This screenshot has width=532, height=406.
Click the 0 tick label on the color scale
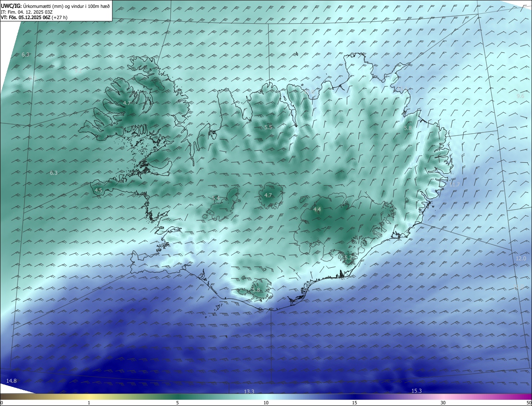click(1, 403)
